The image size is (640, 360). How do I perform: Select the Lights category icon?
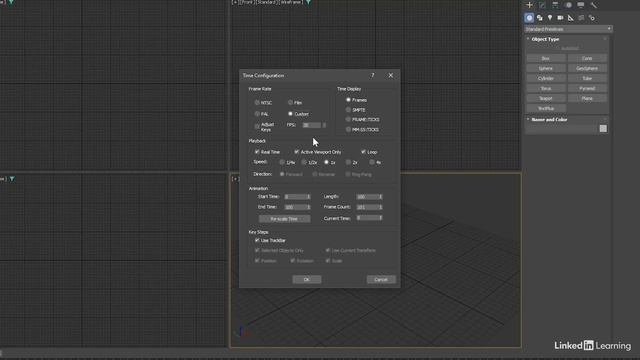click(550, 18)
